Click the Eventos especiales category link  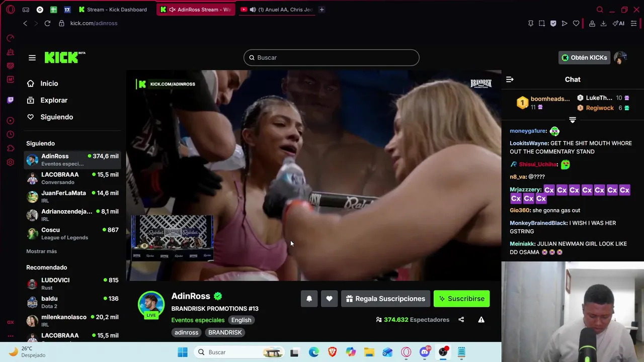(198, 320)
